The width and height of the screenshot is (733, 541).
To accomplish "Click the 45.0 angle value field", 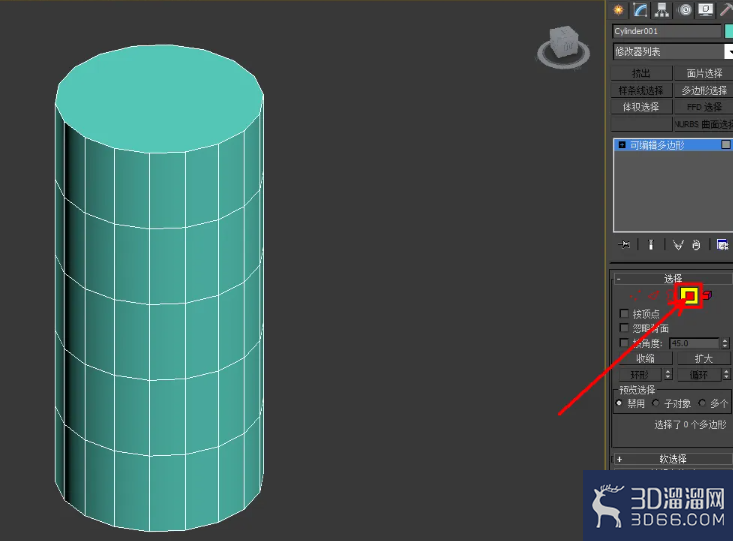I will coord(694,343).
